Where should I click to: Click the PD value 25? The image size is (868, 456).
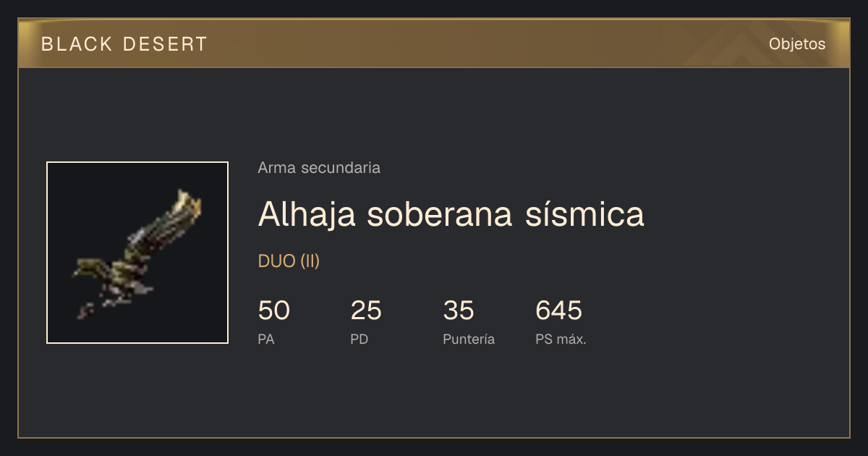(366, 311)
